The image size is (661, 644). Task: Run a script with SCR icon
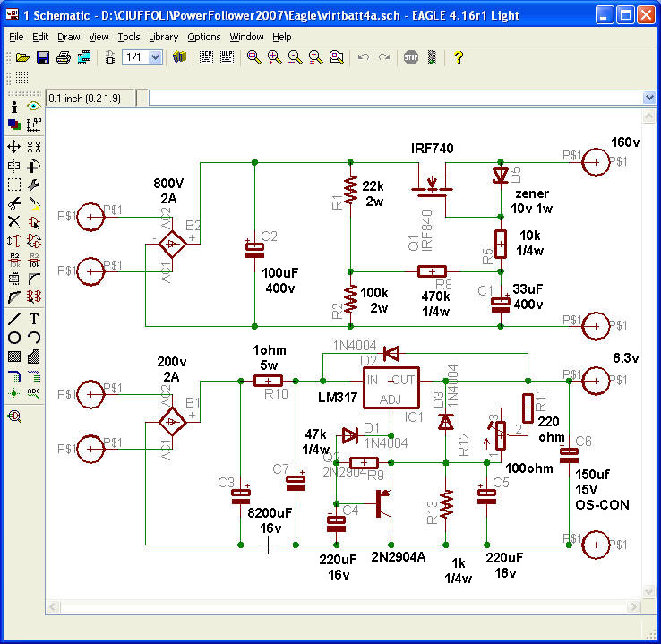(x=206, y=57)
